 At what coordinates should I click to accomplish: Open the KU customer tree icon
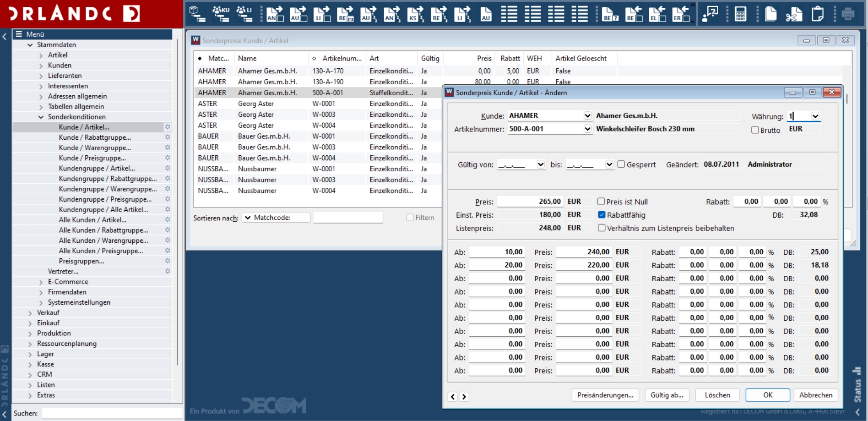221,14
